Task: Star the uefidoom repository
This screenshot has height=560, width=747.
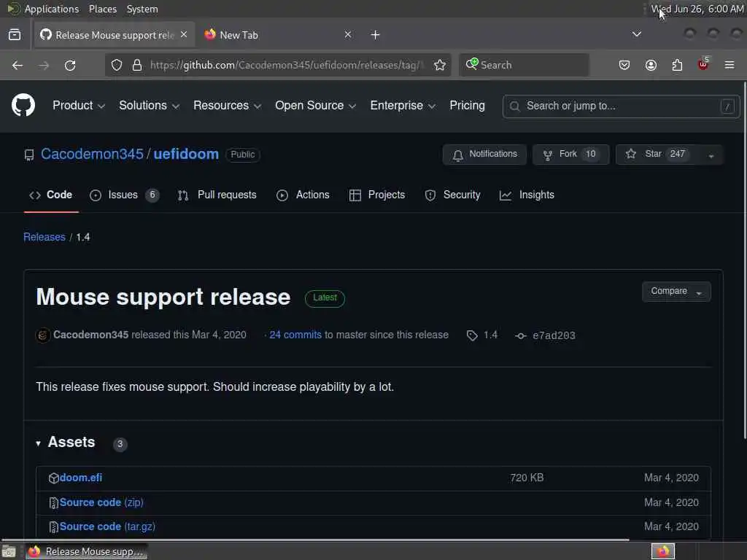Action: (659, 155)
